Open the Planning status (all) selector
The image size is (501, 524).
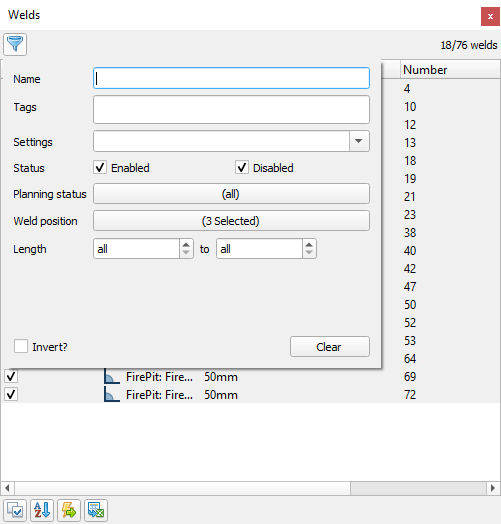click(231, 193)
